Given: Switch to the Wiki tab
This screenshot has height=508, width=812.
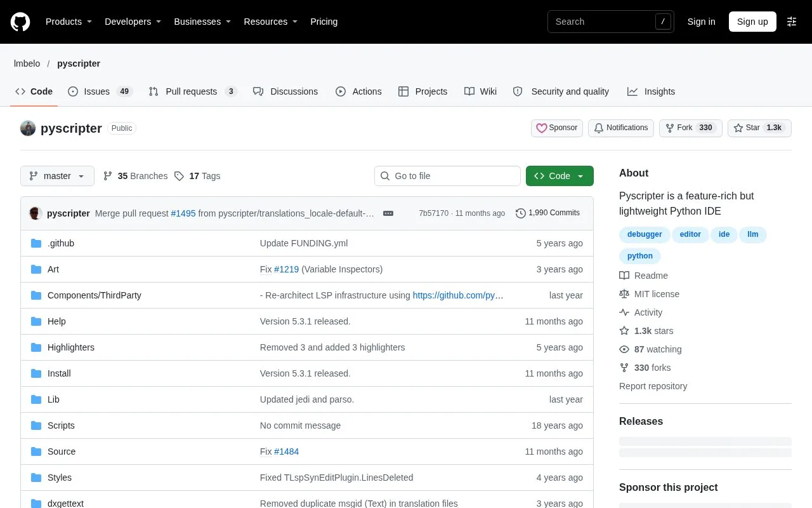Looking at the screenshot, I should [x=480, y=91].
